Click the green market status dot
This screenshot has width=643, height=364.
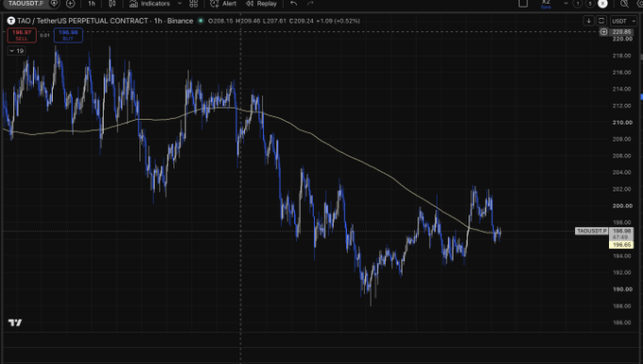(x=200, y=21)
